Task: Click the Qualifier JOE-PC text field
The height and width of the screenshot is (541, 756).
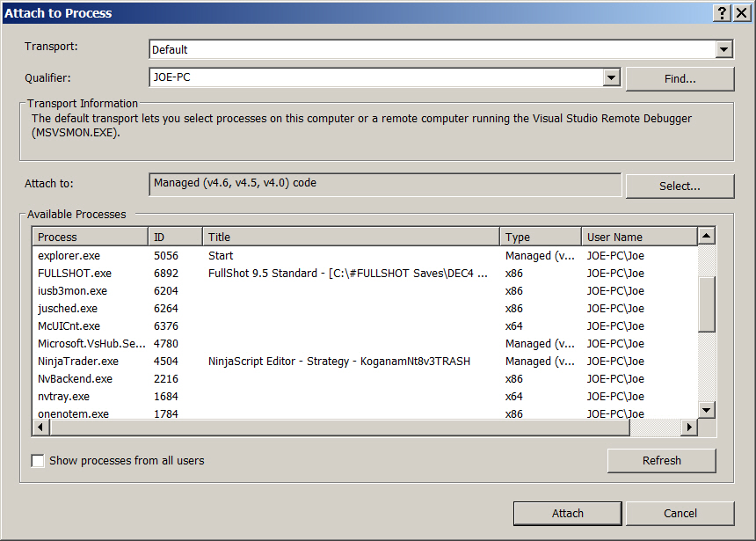Action: tap(376, 77)
